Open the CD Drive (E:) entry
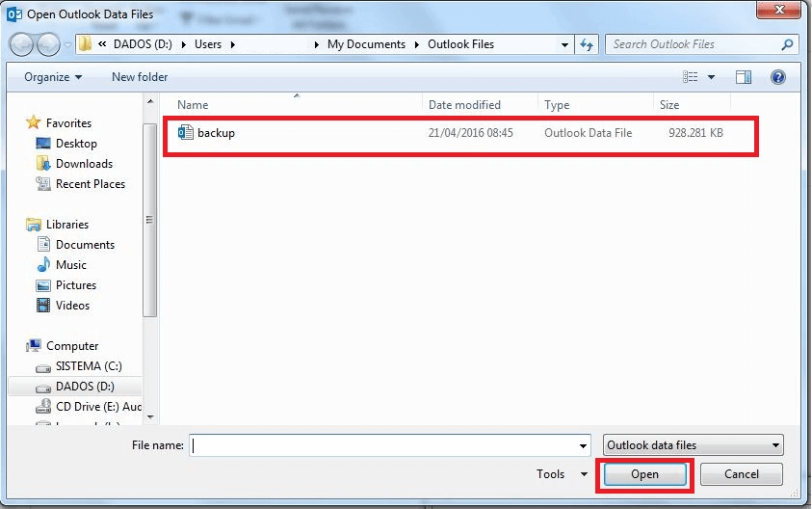The height and width of the screenshot is (509, 812). pos(98,407)
